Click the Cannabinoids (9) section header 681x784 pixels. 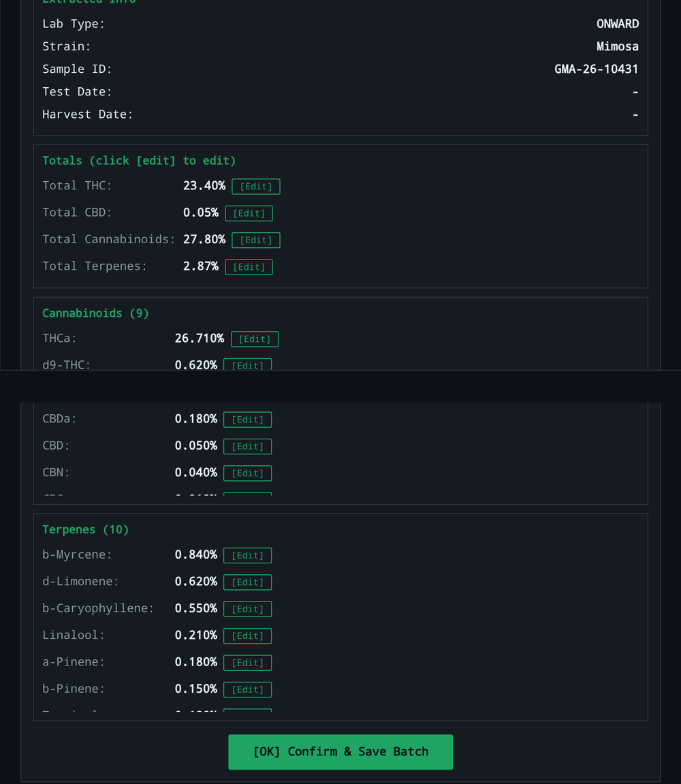[x=95, y=313]
